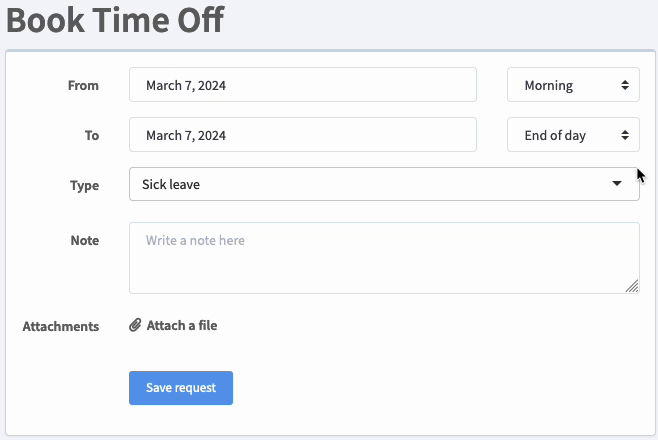Click the up-down arrows beside Morning

tap(625, 85)
